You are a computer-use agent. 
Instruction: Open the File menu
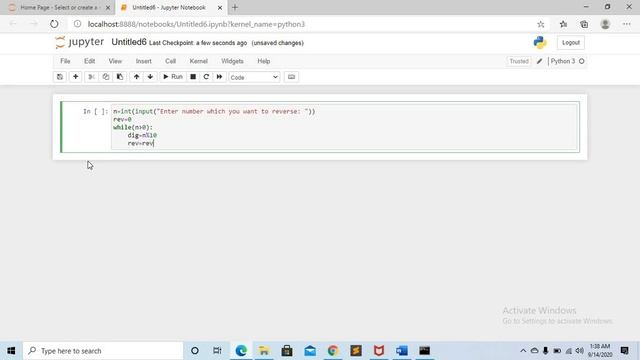(x=65, y=61)
